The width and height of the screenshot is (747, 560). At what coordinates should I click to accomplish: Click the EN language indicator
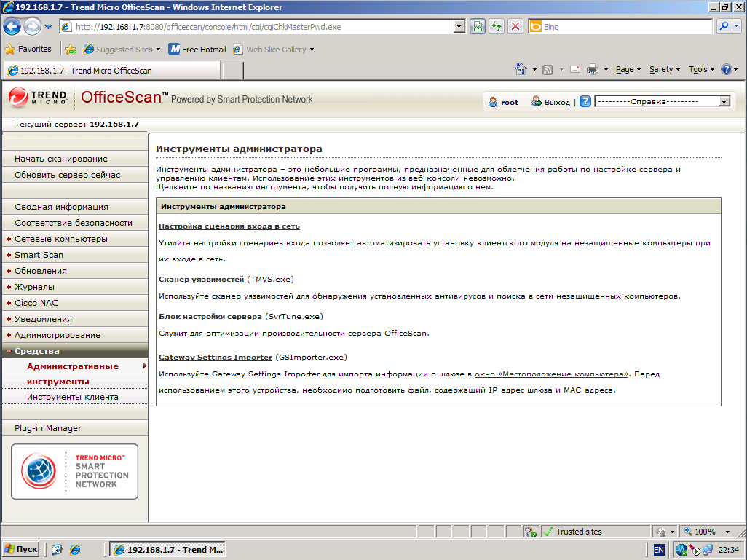click(659, 550)
